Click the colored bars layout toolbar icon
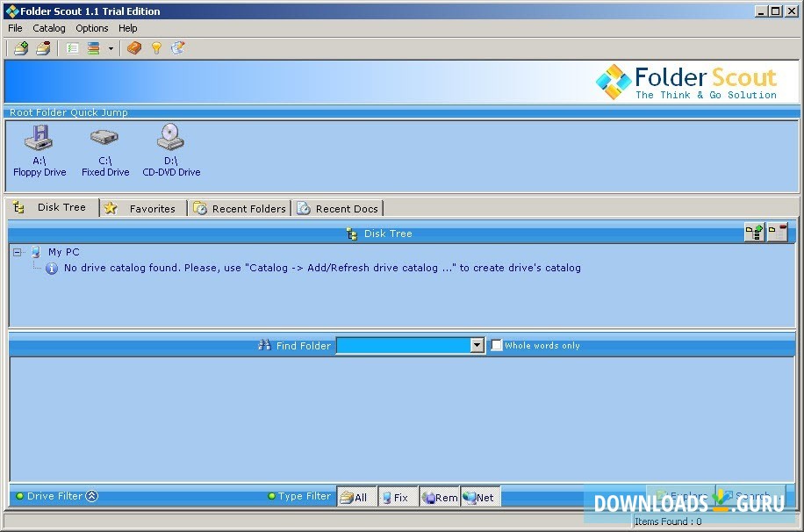Screen dimensions: 804x532 pyautogui.click(x=93, y=48)
